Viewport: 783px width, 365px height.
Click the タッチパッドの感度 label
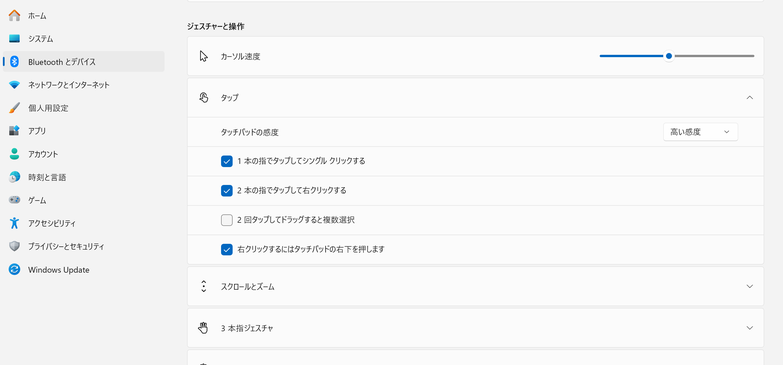250,132
